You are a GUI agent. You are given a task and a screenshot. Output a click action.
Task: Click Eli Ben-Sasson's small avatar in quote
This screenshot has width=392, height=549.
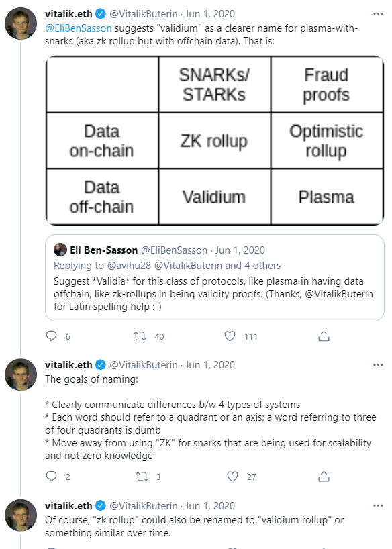point(60,250)
